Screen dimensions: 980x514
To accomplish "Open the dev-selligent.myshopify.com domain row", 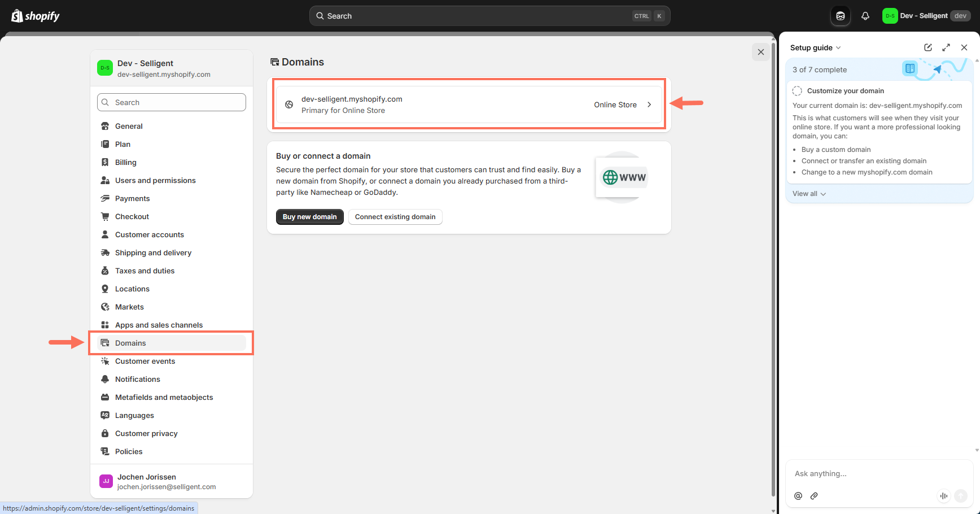I will pos(469,104).
